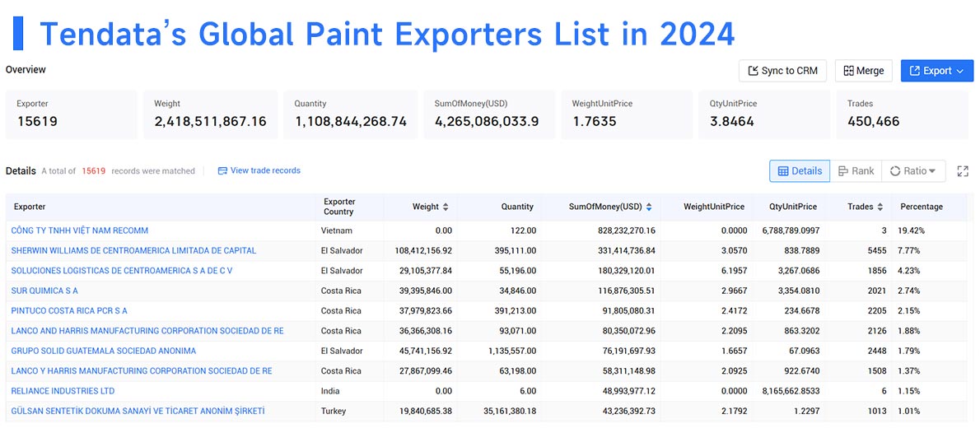This screenshot has height=433, width=980.
Task: Select the WeightUnitPrice 1.7635 summary value
Action: point(595,121)
